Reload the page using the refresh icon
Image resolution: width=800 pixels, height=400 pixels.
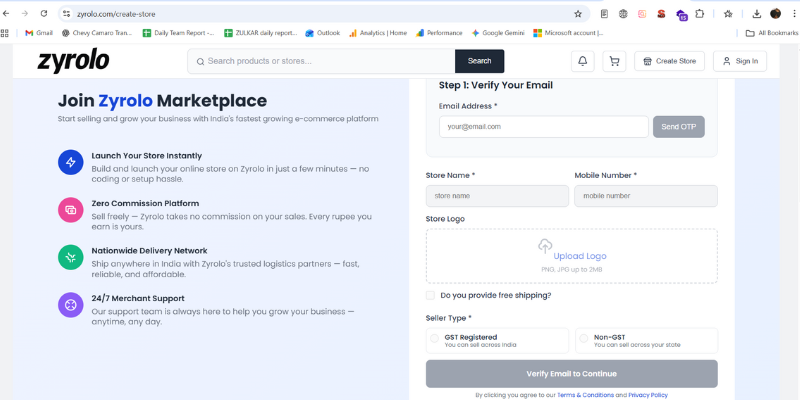pos(44,14)
